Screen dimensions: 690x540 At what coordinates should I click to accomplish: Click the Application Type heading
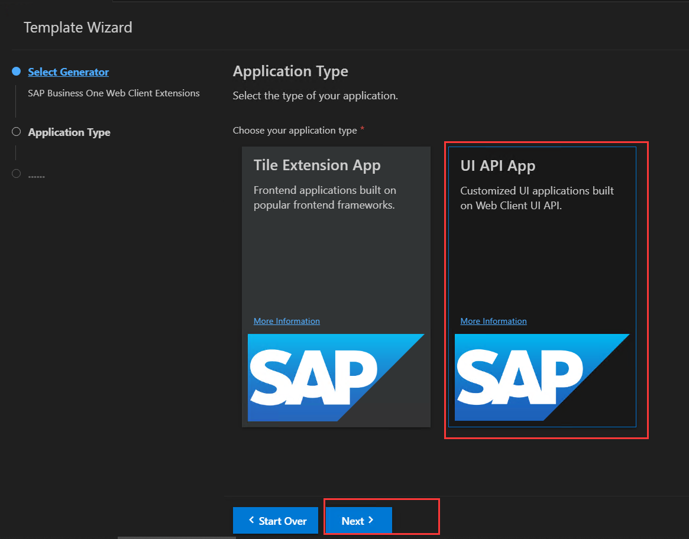point(290,71)
